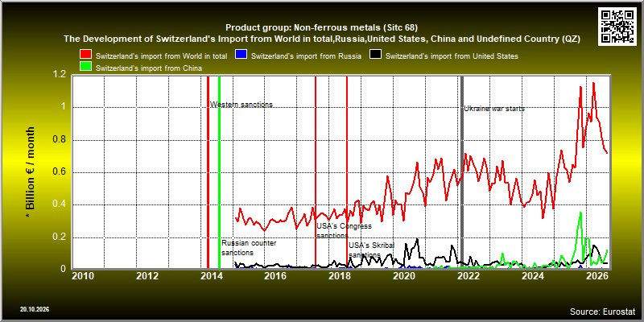This screenshot has height=322, width=644.
Task: Click the title line "Product group: Non-ferrous metals (Sitc 68)"
Action: pyautogui.click(x=321, y=28)
